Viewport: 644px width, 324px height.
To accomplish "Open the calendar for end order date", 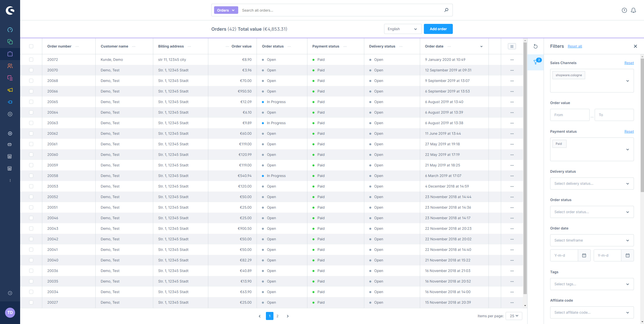I will (x=628, y=255).
